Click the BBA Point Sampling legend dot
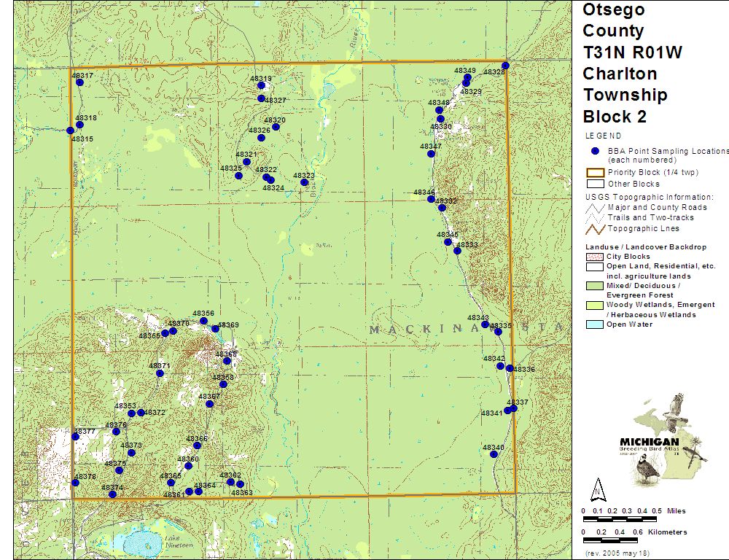 [595, 150]
